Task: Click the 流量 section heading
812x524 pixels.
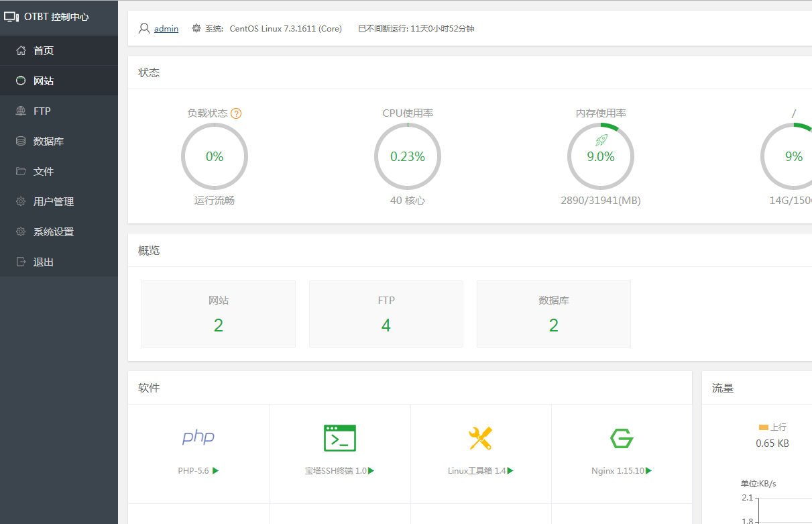Action: point(723,388)
